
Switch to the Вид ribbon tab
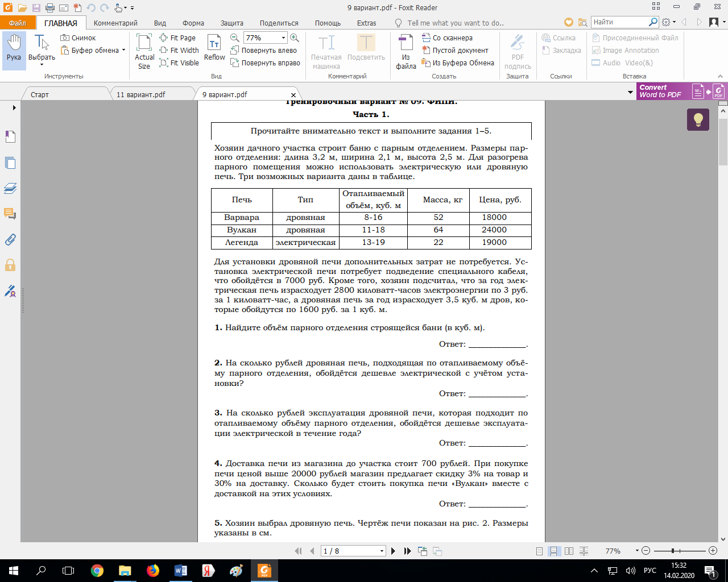tap(160, 23)
